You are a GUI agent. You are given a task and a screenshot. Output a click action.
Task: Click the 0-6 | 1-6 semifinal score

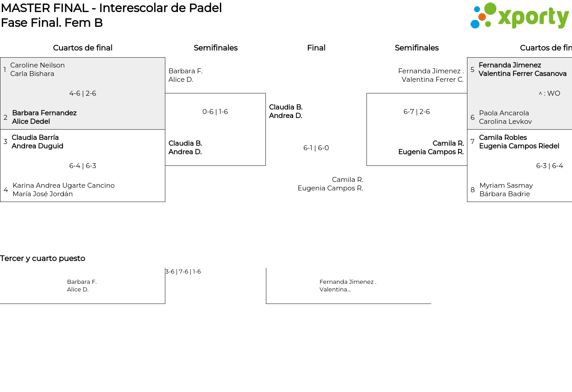[x=215, y=112]
